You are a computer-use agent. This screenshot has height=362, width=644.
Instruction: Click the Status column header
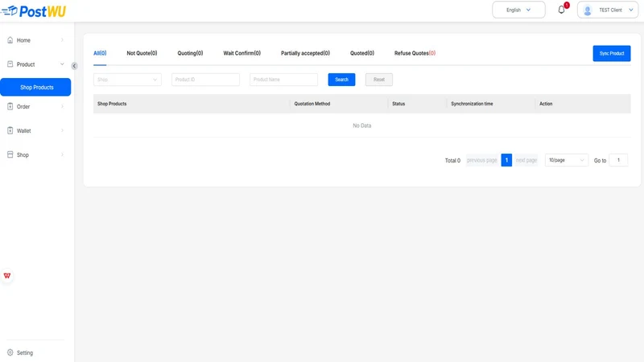[398, 104]
